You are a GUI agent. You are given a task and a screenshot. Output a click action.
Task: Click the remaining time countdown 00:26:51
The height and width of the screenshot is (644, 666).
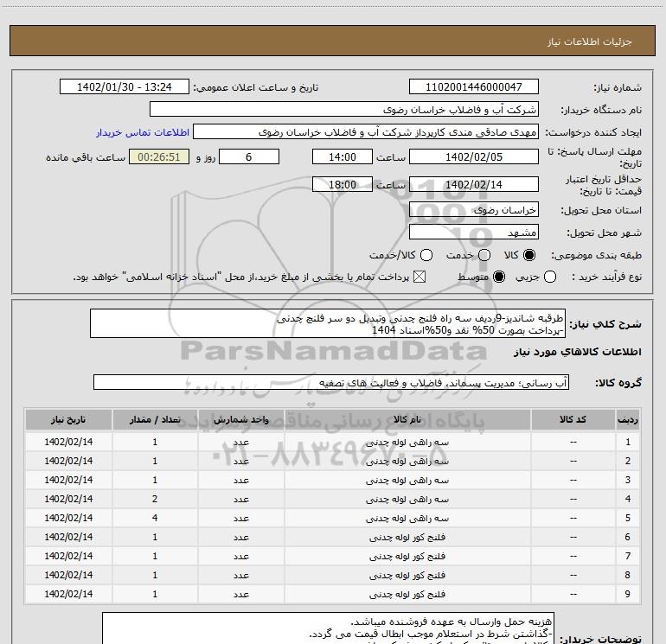tap(159, 156)
